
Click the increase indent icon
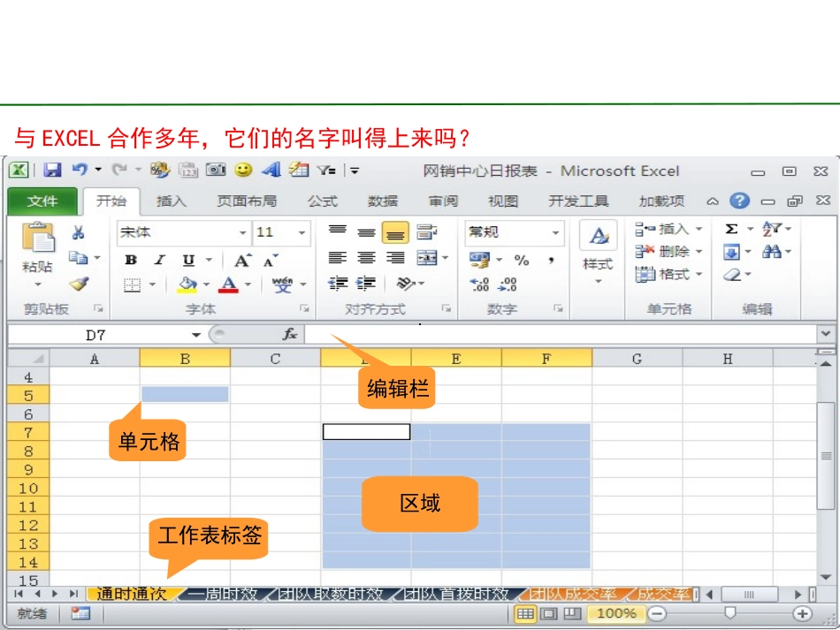[x=366, y=283]
